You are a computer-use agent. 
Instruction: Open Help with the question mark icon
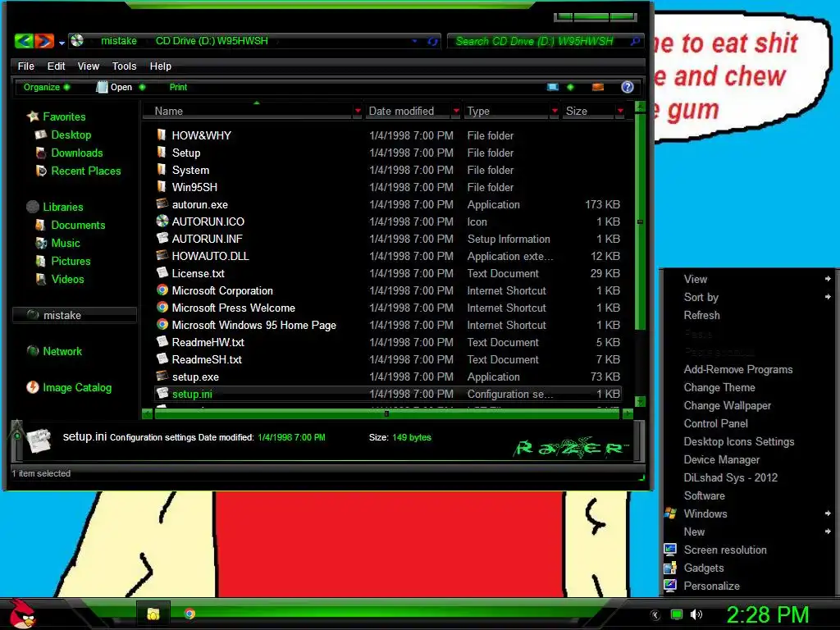[628, 87]
